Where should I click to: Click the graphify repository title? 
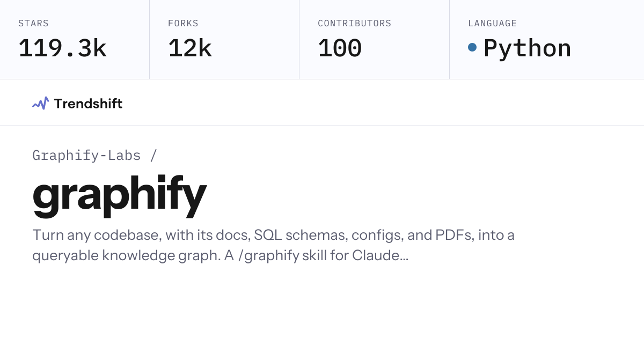click(x=119, y=196)
